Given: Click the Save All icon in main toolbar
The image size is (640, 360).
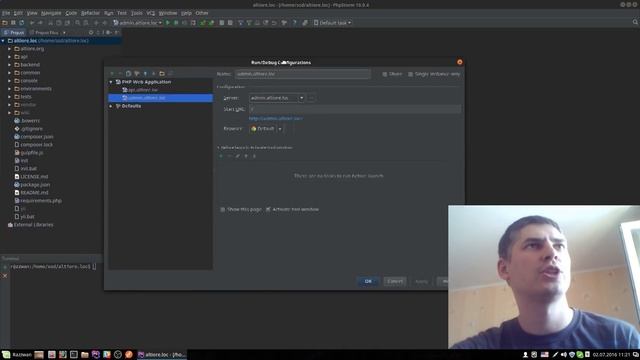Looking at the screenshot, I should [x=13, y=23].
